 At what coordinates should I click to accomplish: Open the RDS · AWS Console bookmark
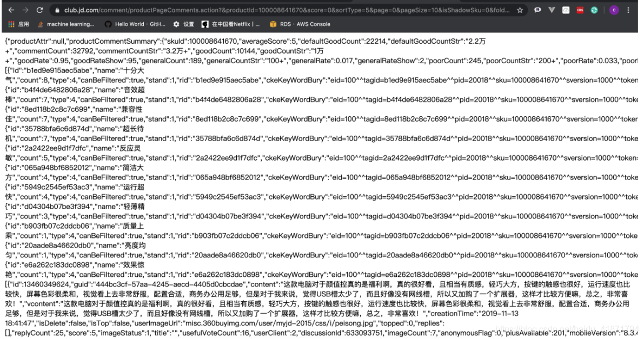click(x=300, y=24)
